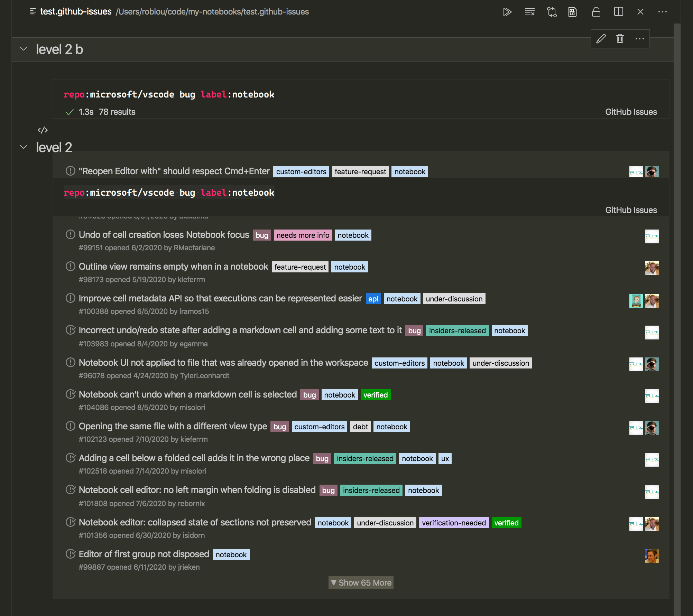This screenshot has width=693, height=616.
Task: Click the 78 results status text
Action: pos(117,112)
